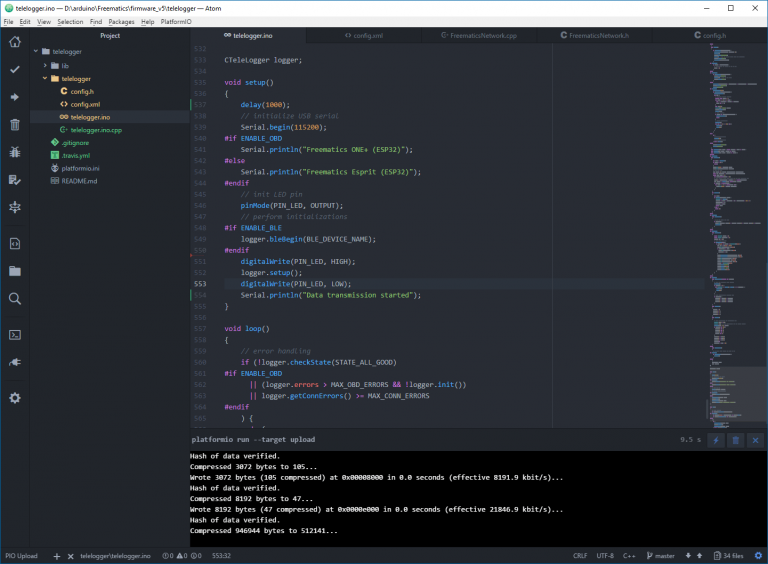Viewport: 768px width, 564px height.
Task: Click the PlatformIO Home icon
Action: tap(14, 42)
